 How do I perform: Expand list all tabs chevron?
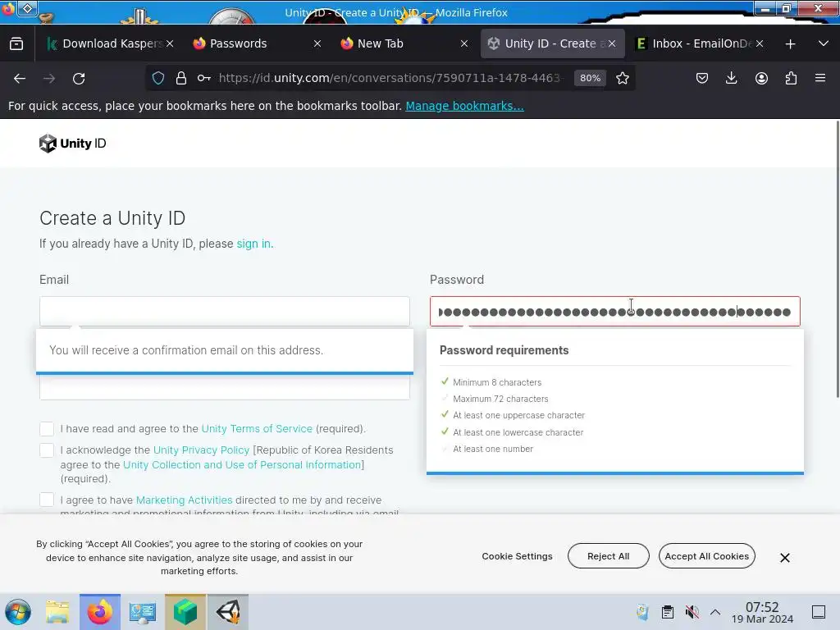click(824, 43)
